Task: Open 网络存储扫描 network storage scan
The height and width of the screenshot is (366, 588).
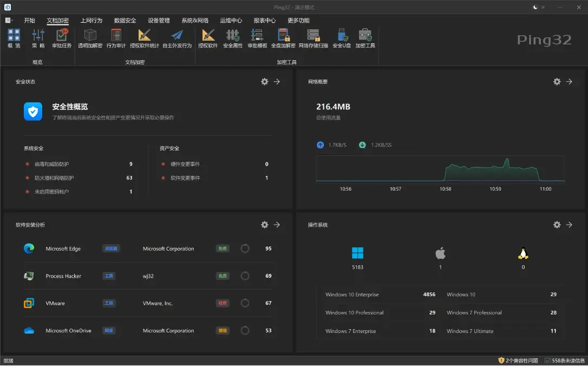Action: coord(313,38)
